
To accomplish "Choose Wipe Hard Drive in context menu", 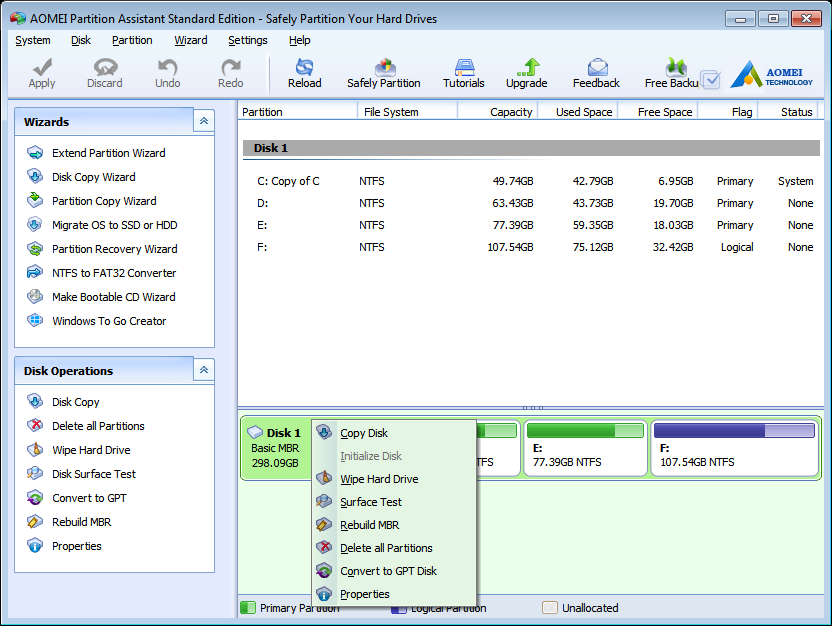I will tap(394, 479).
